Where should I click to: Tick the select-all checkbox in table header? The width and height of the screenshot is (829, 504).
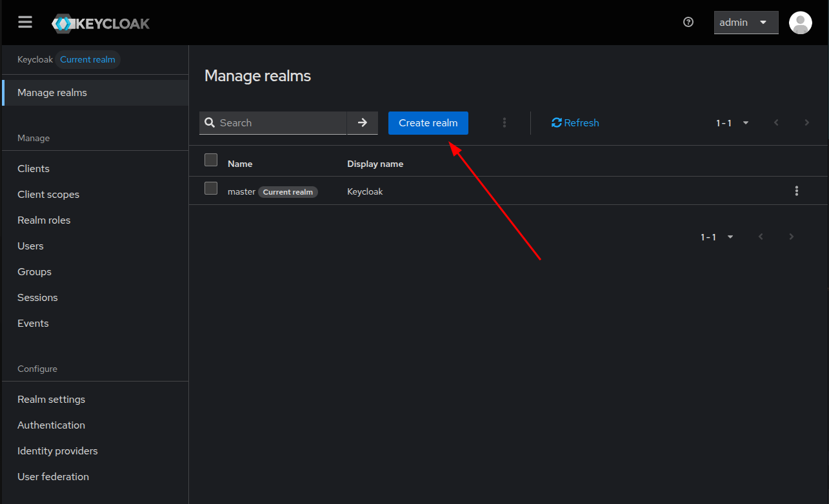point(211,160)
